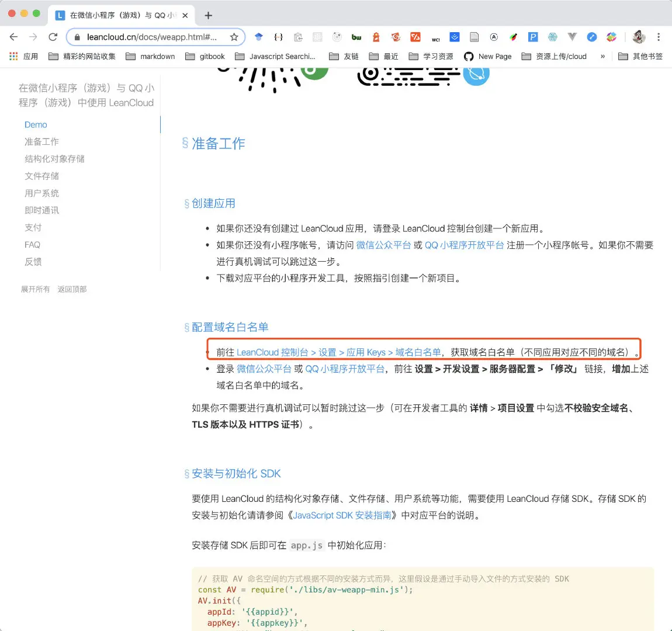Jump to 文件存储 in the sidebar
Viewport: 672px width, 631px height.
pyautogui.click(x=41, y=176)
